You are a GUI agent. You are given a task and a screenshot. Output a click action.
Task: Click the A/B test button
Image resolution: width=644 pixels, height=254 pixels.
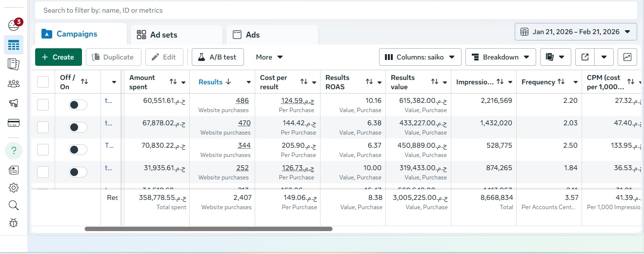tap(218, 57)
